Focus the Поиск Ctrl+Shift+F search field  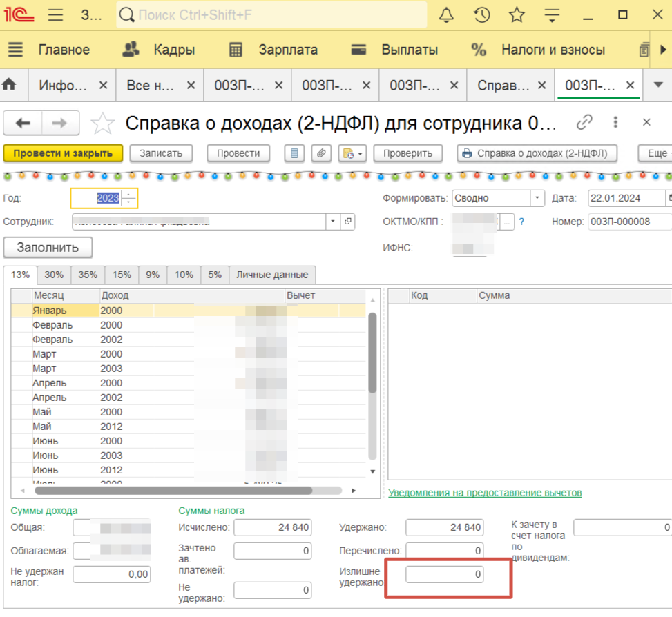(271, 15)
